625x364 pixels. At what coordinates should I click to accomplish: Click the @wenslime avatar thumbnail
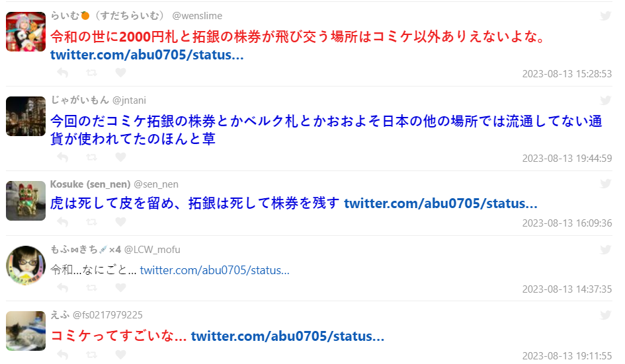26,32
